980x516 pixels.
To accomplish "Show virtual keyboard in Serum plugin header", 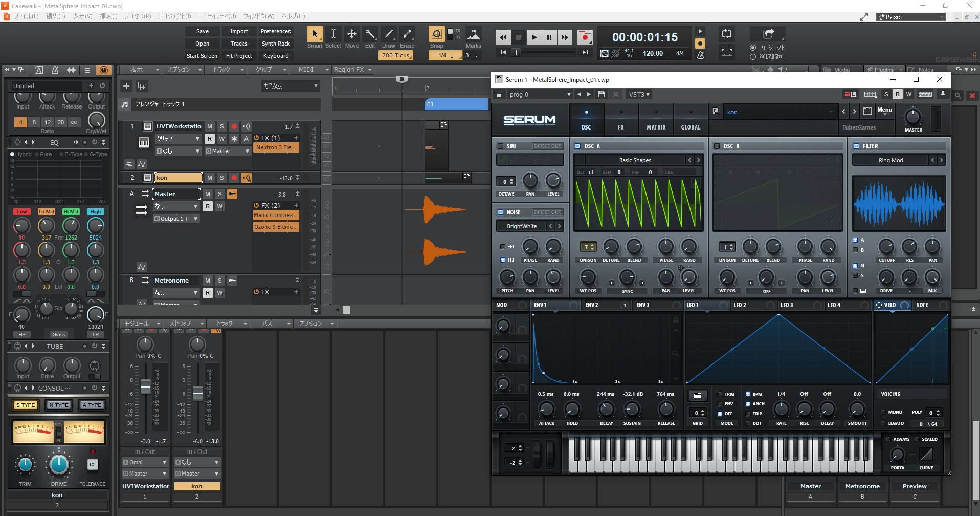I will click(x=925, y=94).
